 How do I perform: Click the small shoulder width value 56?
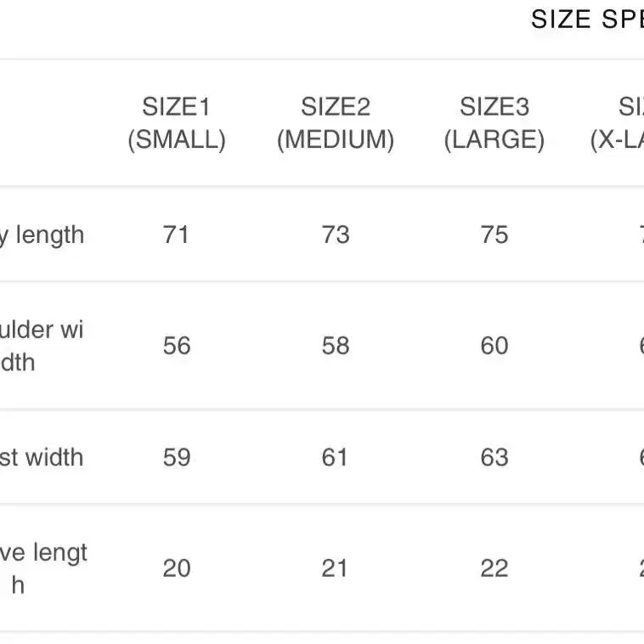pyautogui.click(x=177, y=346)
